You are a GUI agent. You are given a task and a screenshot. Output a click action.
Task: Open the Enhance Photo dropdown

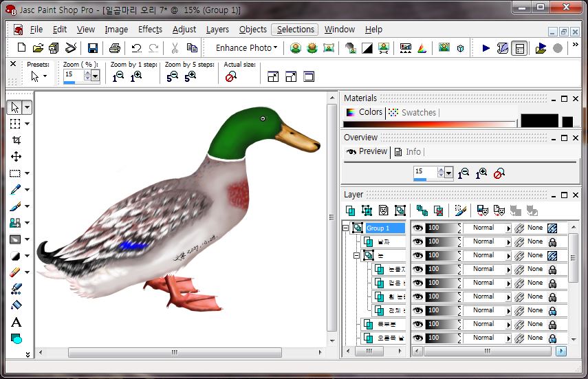click(246, 48)
